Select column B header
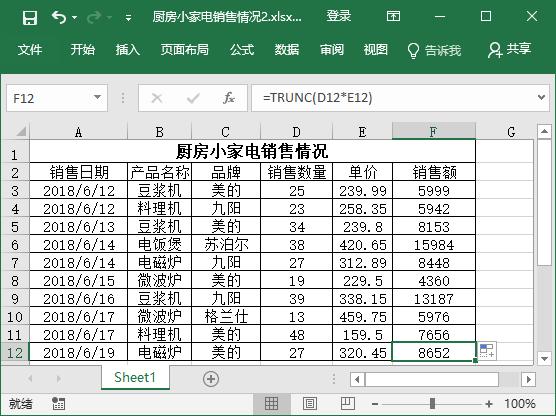Viewport: 556px width, 416px height. pos(159,132)
